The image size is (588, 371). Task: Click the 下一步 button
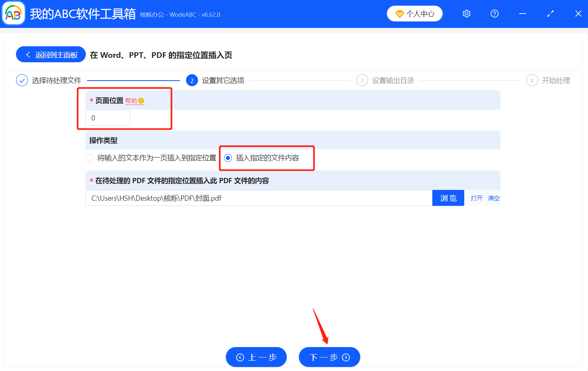tap(329, 357)
